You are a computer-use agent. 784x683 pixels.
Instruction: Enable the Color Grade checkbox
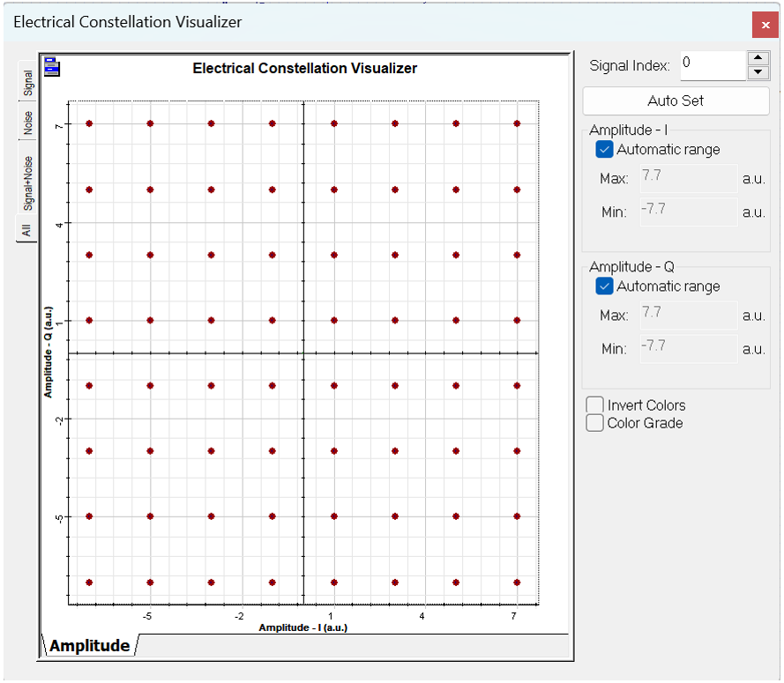(595, 423)
